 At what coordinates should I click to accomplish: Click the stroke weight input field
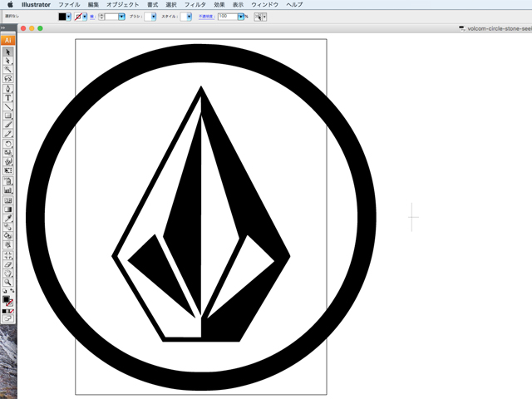[x=111, y=17]
